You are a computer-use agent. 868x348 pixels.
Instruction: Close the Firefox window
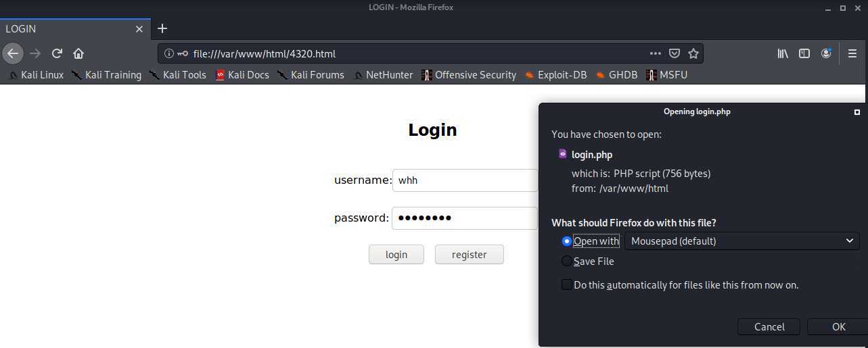pyautogui.click(x=858, y=7)
